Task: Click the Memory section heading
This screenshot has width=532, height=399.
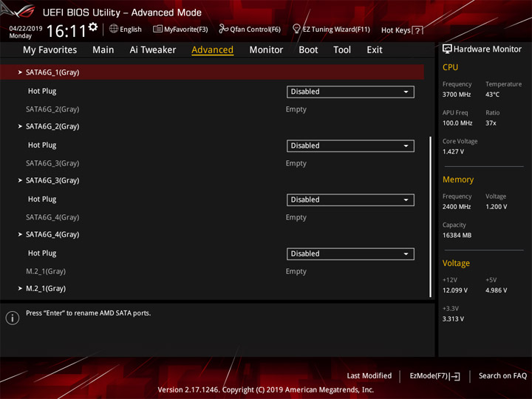Action: point(458,180)
